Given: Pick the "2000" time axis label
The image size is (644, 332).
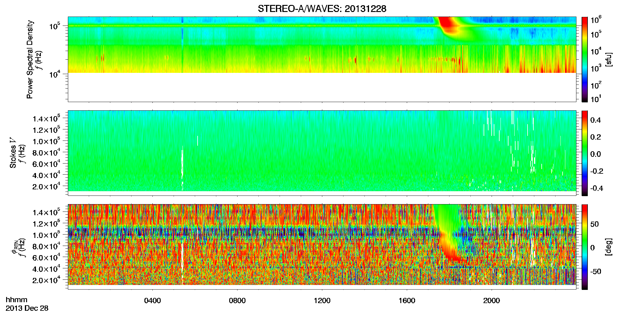Looking at the screenshot, I should [x=492, y=301].
